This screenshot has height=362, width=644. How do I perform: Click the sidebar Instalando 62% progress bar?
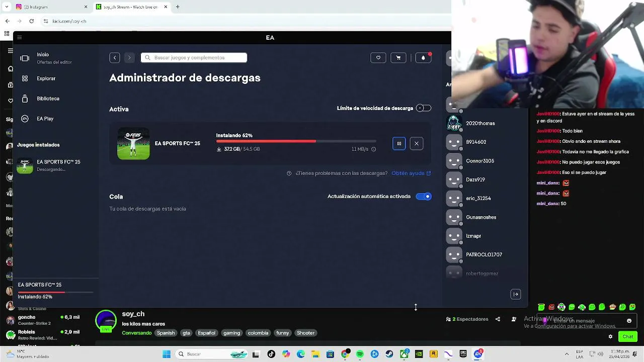pyautogui.click(x=55, y=292)
